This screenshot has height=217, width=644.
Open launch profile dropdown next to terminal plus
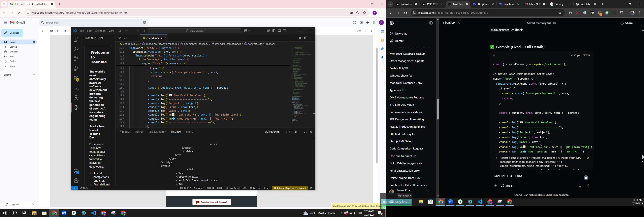point(287,132)
